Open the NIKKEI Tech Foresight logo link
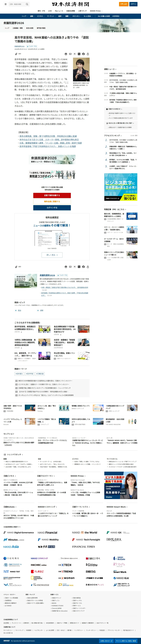This screenshot has height=644, width=141. (86, 540)
